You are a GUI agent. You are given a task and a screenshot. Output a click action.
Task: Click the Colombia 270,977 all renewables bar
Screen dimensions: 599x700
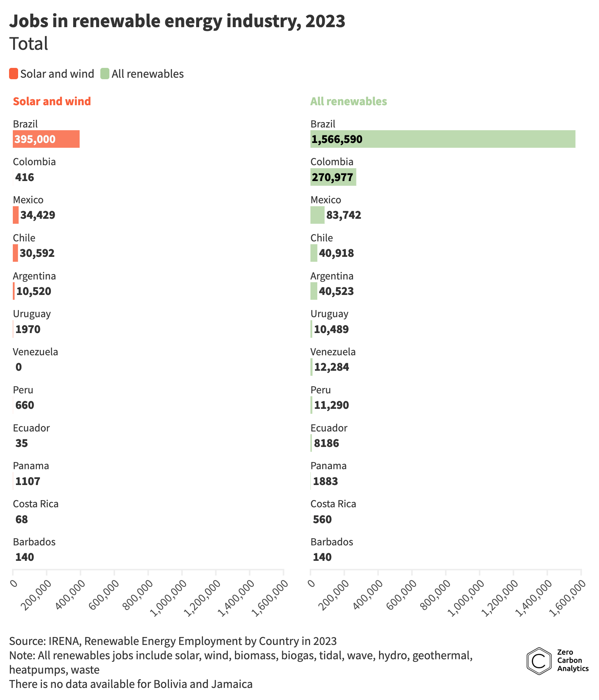(x=333, y=177)
